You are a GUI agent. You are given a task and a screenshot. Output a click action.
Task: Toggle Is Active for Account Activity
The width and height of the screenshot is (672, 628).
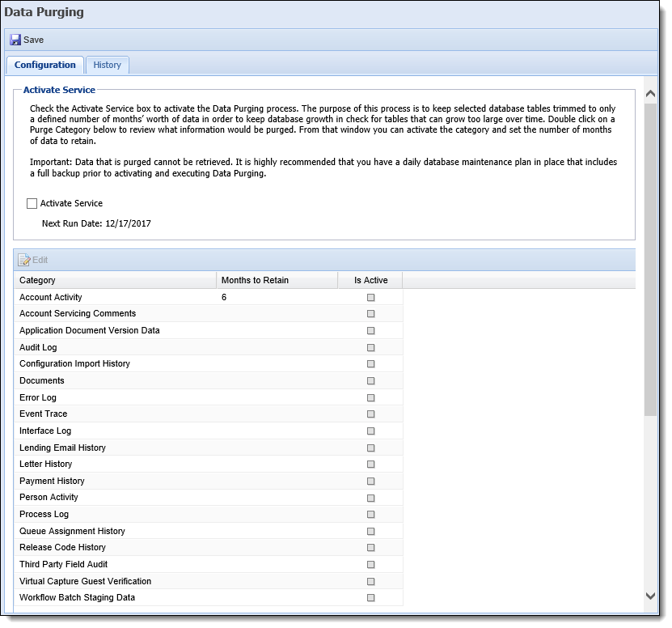(370, 297)
